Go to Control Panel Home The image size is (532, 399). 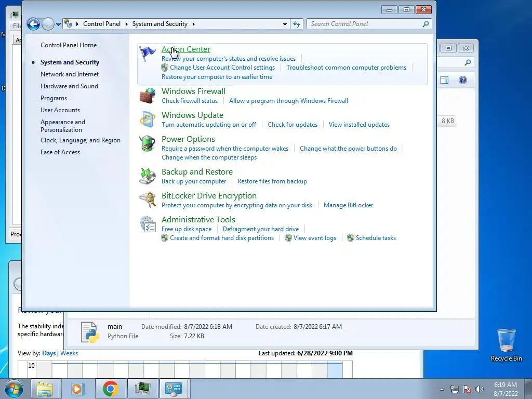point(69,45)
